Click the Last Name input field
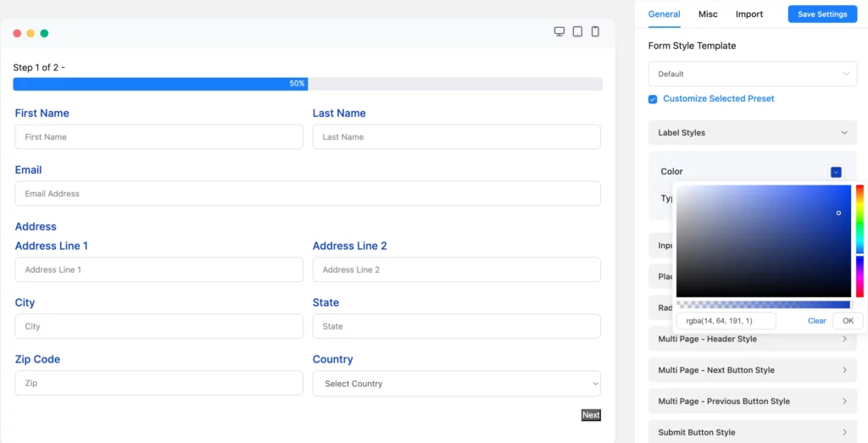This screenshot has width=868, height=443. (457, 136)
